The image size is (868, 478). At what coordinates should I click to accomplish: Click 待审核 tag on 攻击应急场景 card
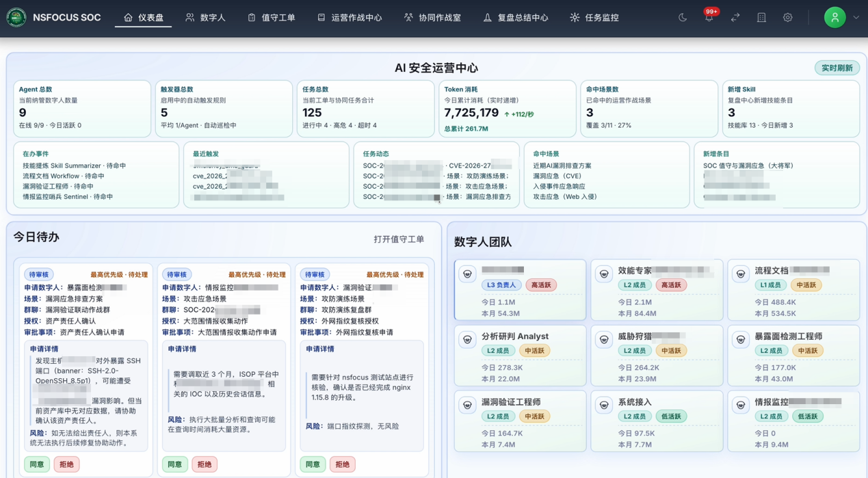tap(177, 275)
